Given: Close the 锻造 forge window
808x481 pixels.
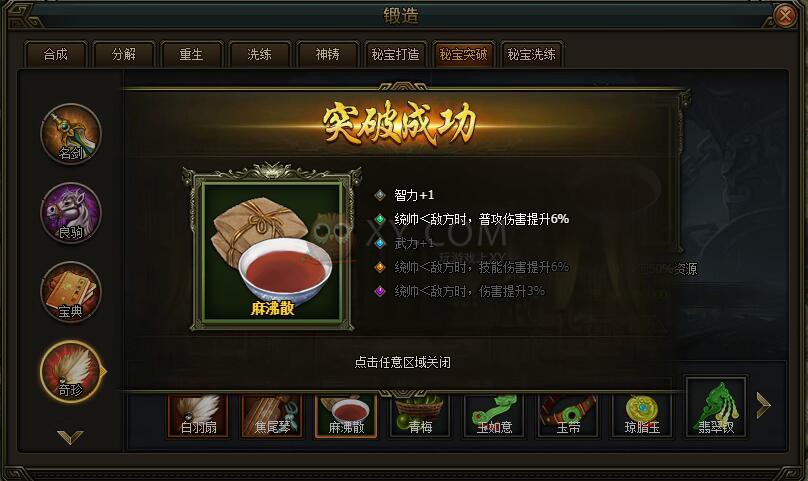Looking at the screenshot, I should click(785, 15).
